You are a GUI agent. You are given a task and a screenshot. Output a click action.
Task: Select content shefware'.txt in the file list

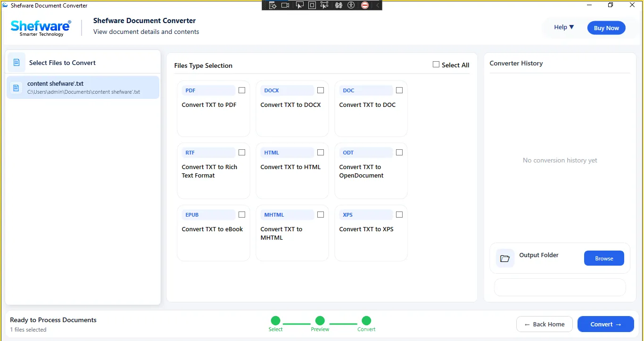(x=83, y=88)
